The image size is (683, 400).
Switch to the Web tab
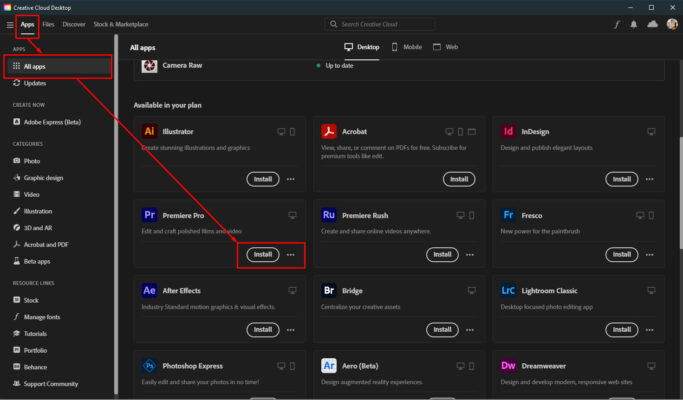[446, 47]
